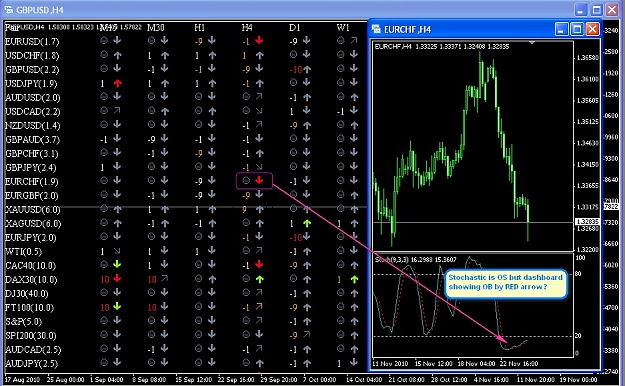Click the red down arrow in EURUSD H4 cell

[259, 40]
